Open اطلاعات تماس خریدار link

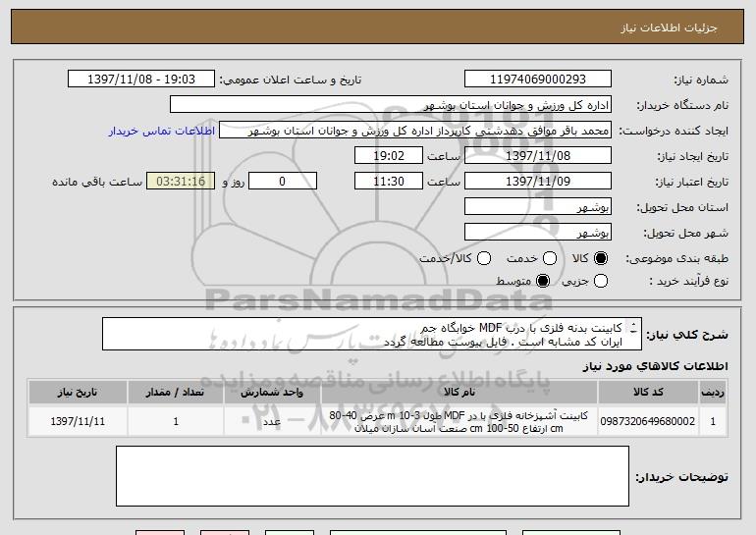click(162, 131)
